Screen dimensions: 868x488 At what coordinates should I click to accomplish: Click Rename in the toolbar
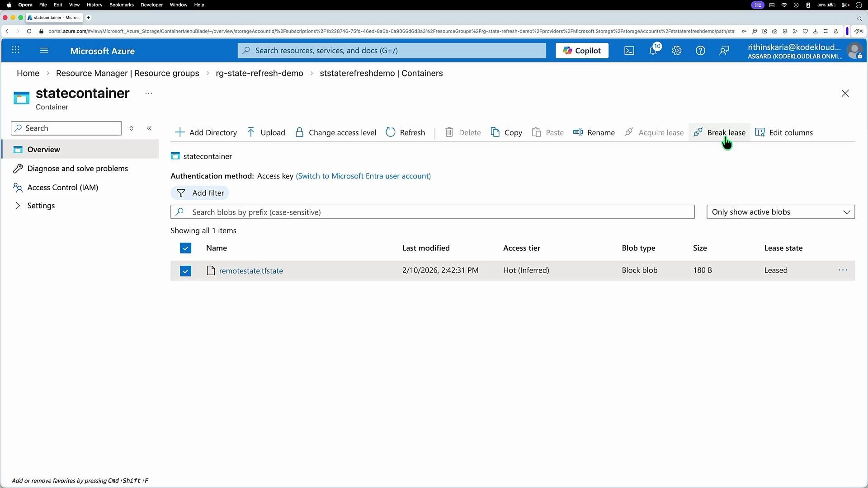click(x=594, y=132)
